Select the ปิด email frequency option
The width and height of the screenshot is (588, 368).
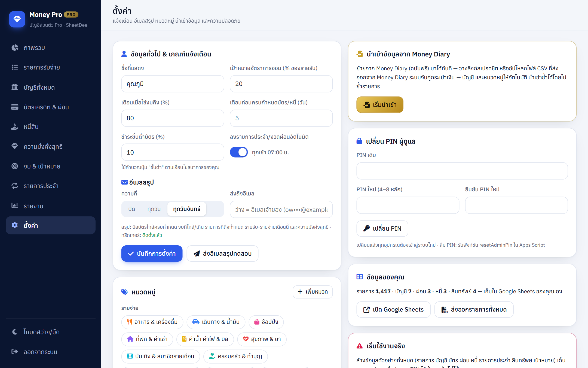(132, 209)
